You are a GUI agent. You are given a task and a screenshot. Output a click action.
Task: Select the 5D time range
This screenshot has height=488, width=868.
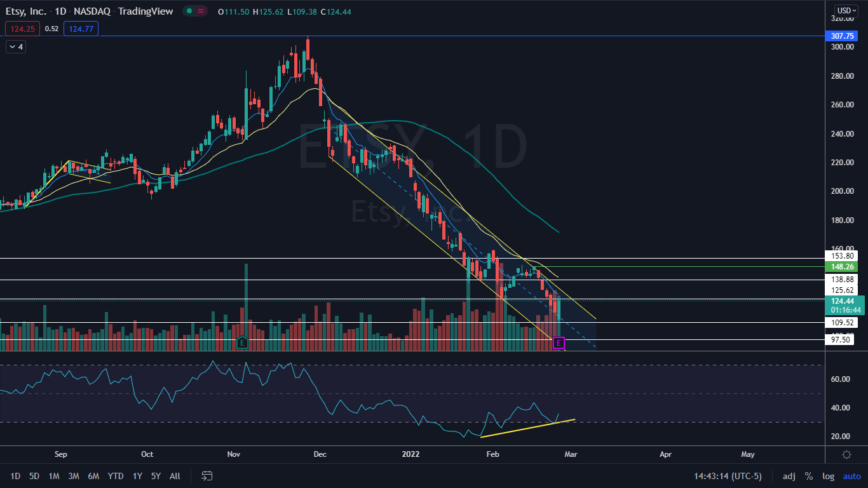[34, 475]
